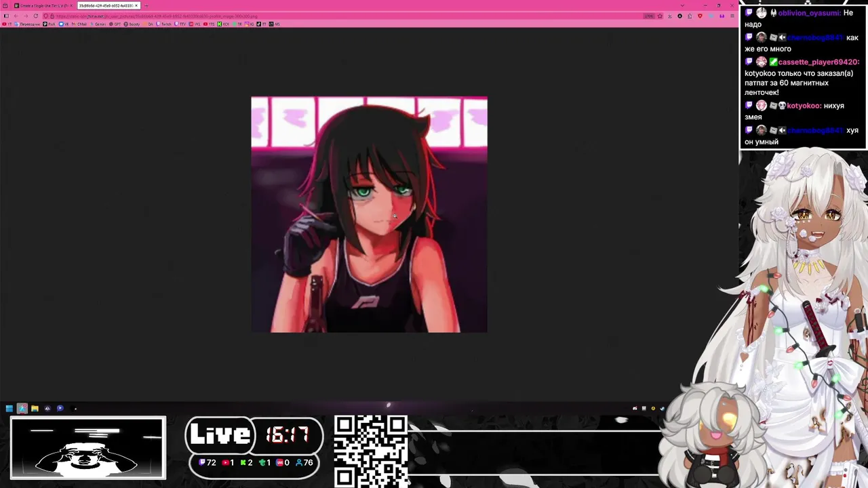868x488 pixels.
Task: Click the tracking protection shield in address bar
Action: (45, 16)
